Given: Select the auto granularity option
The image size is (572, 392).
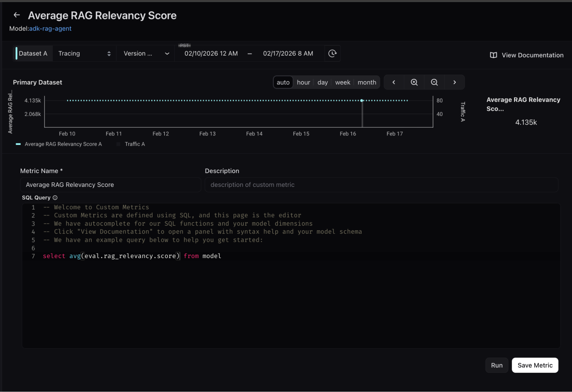Looking at the screenshot, I should (x=283, y=82).
